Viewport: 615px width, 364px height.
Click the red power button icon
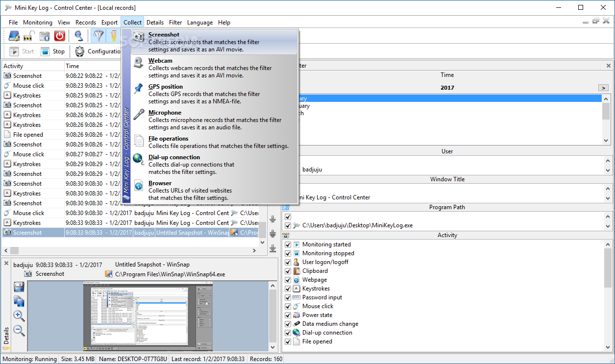point(60,36)
